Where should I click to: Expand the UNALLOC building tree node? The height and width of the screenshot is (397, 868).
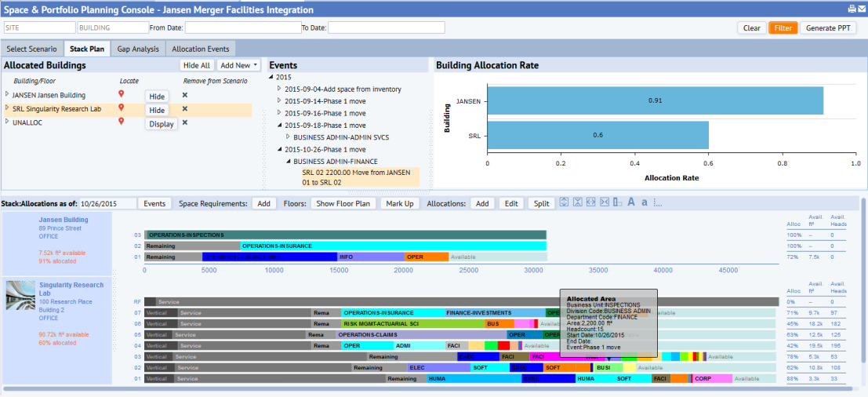[x=7, y=122]
